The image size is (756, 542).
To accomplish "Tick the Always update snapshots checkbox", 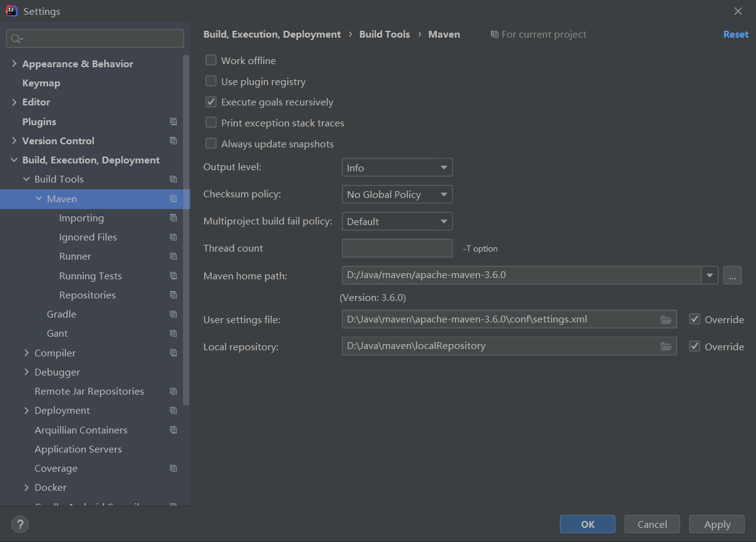I will (211, 144).
